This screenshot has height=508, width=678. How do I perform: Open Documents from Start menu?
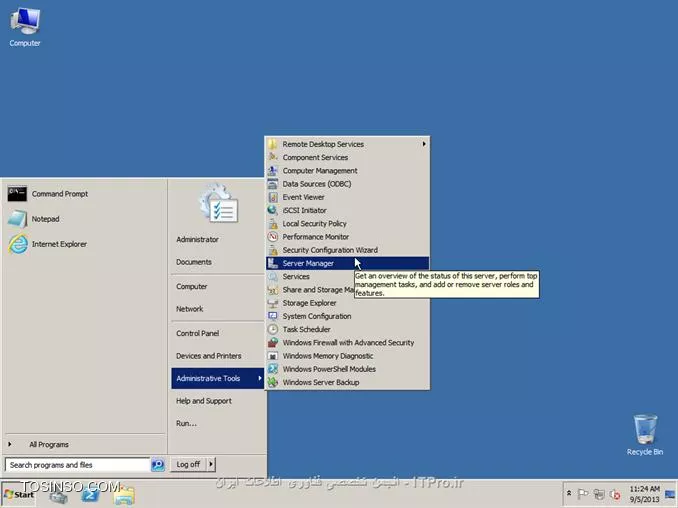point(194,262)
